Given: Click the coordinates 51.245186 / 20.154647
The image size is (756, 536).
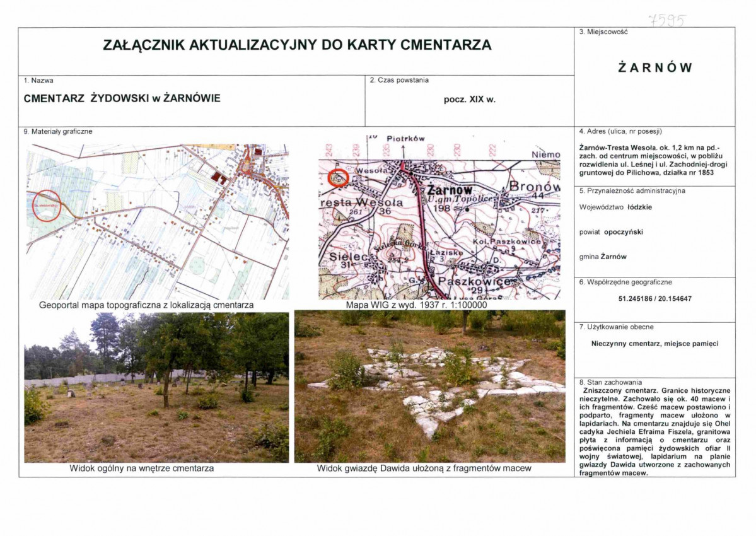Looking at the screenshot, I should point(654,299).
